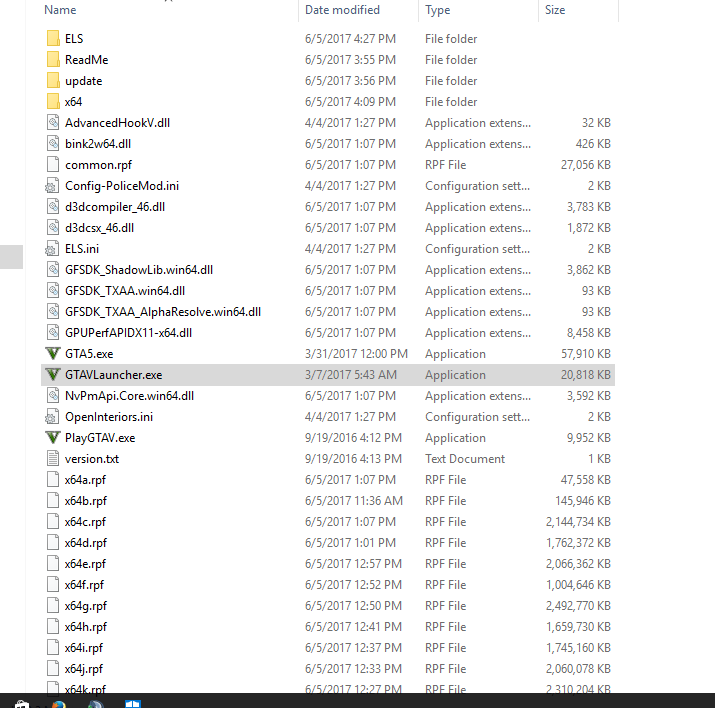Click the 57,910 KB size of GTA5.exe
This screenshot has width=715, height=708.
pyautogui.click(x=585, y=353)
